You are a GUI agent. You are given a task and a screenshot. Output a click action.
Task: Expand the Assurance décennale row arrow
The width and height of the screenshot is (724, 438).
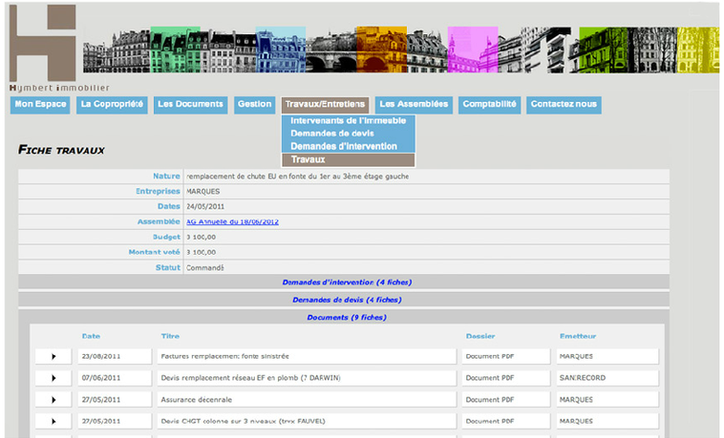(x=54, y=400)
